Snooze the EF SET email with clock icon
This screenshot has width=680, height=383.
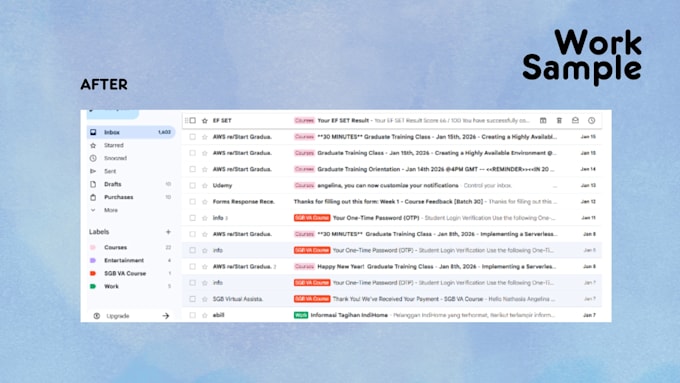click(592, 121)
